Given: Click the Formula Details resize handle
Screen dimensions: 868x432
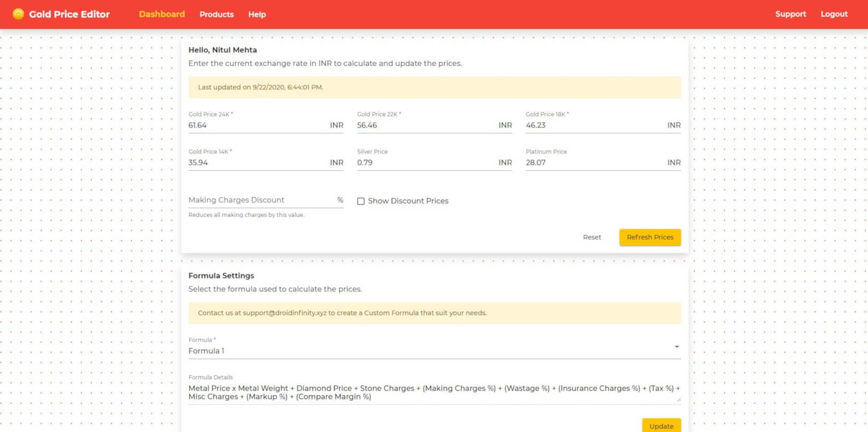Looking at the screenshot, I should (678, 400).
